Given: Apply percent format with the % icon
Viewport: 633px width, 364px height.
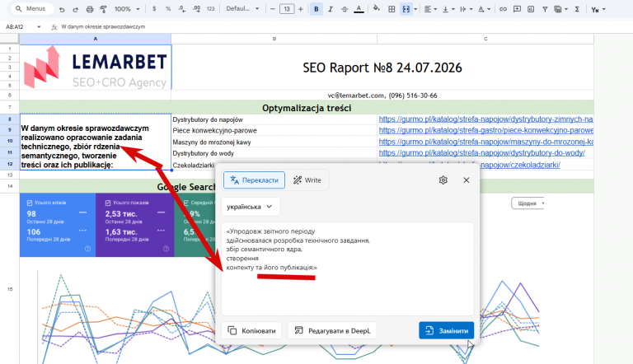Looking at the screenshot, I should pos(168,9).
